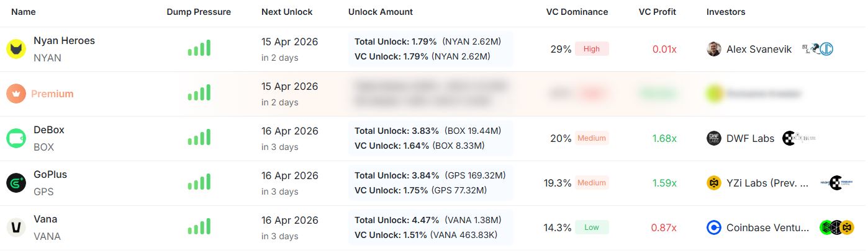This screenshot has height=251, width=868.
Task: Click the Low VC dominance badge for Vana
Action: point(592,227)
